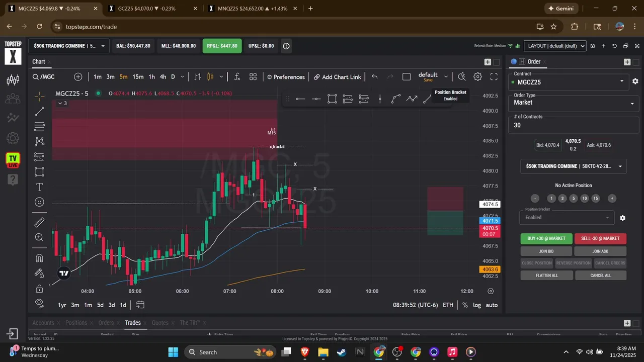Select the candlestick chart type icon
This screenshot has width=644, height=362.
coord(210,77)
